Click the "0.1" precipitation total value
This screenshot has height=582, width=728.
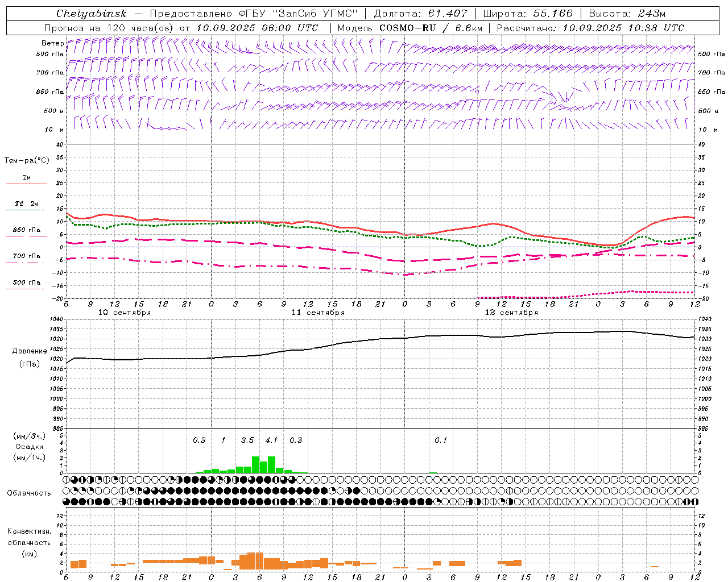click(x=441, y=440)
